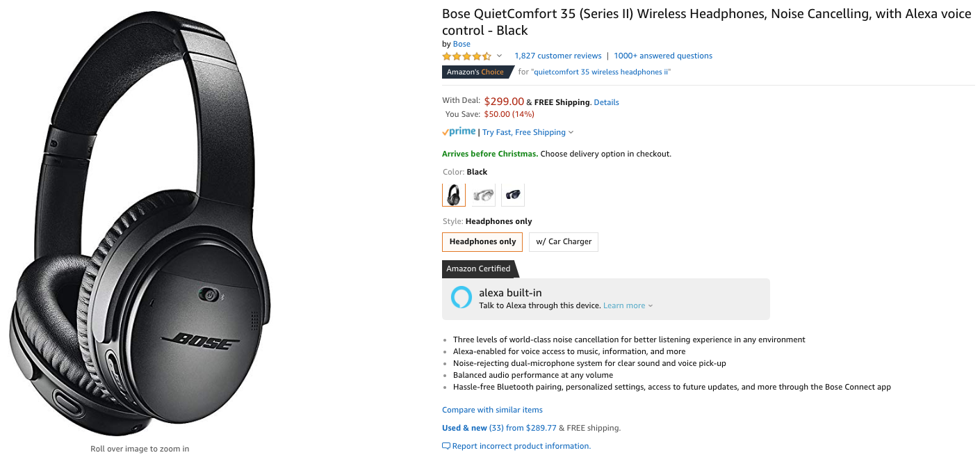Screen dimensions: 980x455
Task: Pick the midnight blue headphones swatch
Action: click(x=513, y=195)
